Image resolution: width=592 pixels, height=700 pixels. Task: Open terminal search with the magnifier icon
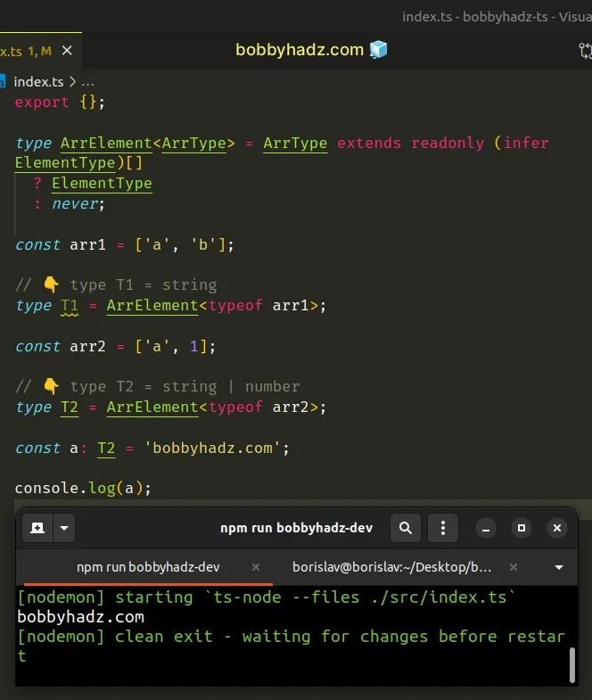pyautogui.click(x=406, y=528)
